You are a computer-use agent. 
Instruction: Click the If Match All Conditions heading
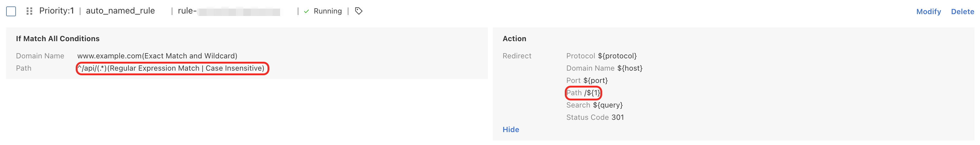57,38
